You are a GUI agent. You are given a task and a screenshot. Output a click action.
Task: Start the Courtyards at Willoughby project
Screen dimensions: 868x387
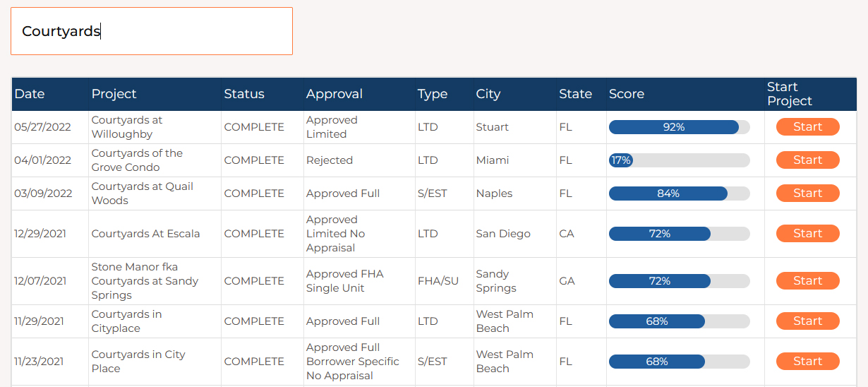pyautogui.click(x=807, y=127)
